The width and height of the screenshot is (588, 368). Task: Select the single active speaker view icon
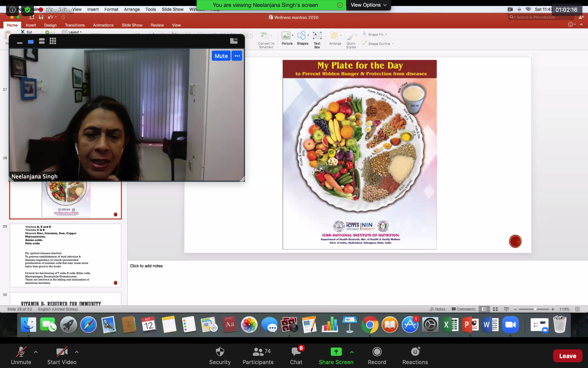click(x=31, y=42)
